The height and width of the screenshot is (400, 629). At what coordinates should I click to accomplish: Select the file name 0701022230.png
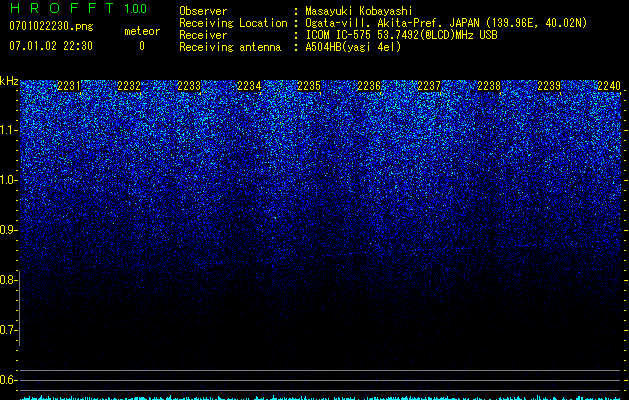51,26
